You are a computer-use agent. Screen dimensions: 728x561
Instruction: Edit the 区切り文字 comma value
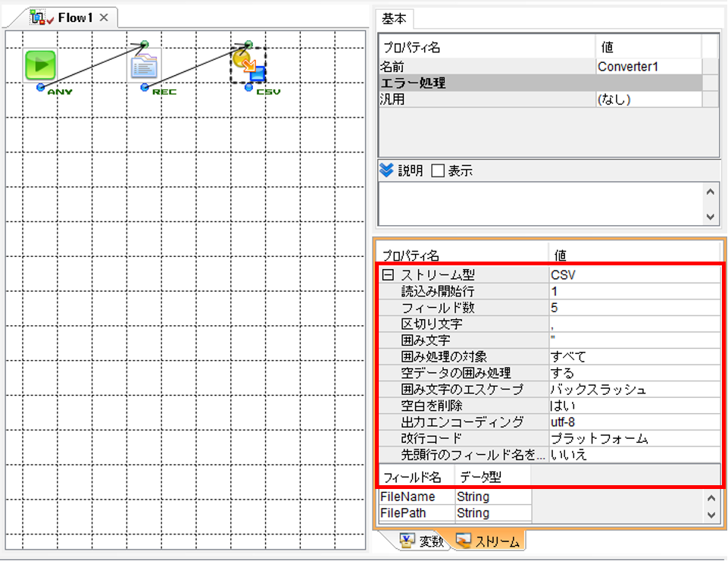point(634,324)
